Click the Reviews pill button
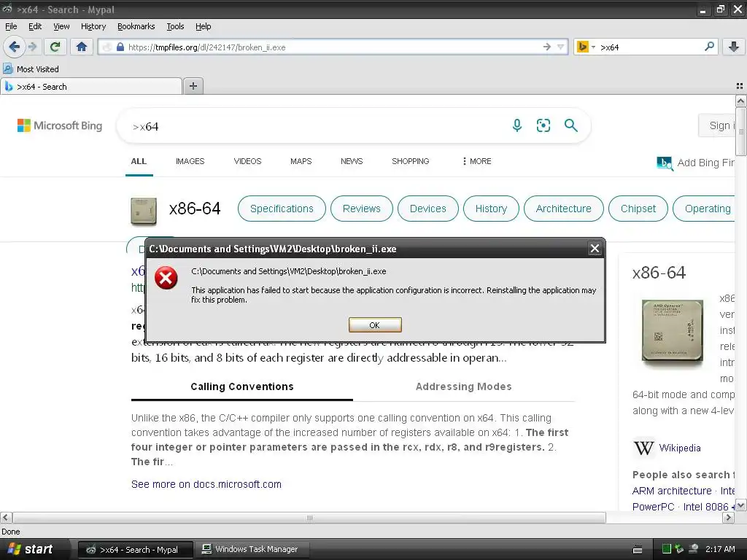Image resolution: width=747 pixels, height=560 pixels. [x=362, y=209]
